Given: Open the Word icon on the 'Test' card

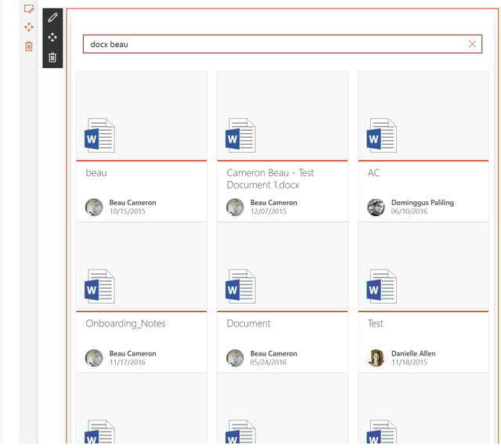Looking at the screenshot, I should [382, 286].
